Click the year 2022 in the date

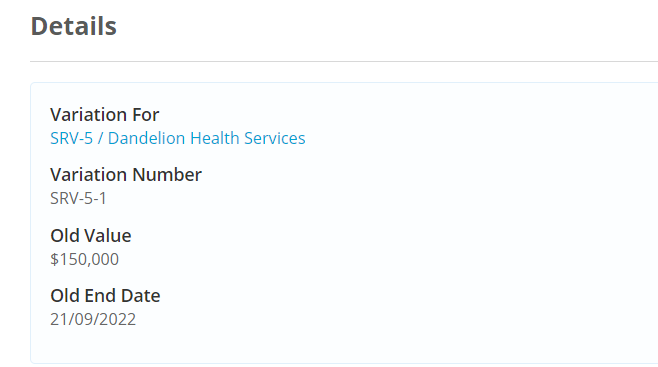pyautogui.click(x=117, y=320)
